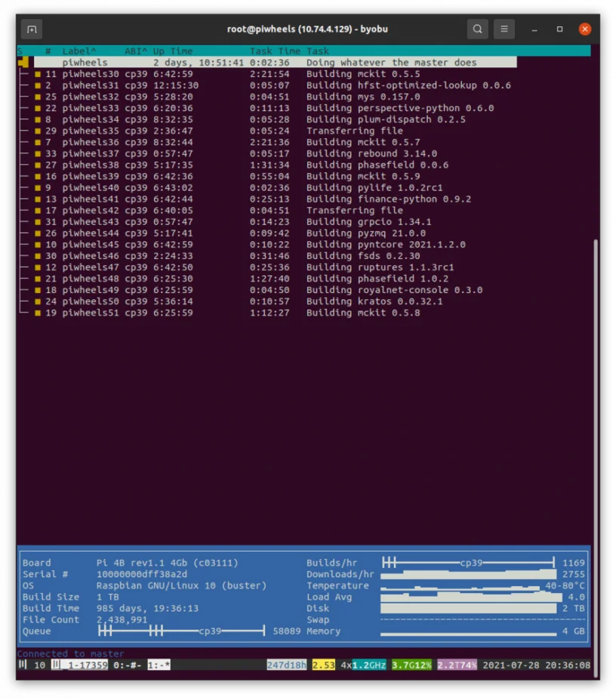The image size is (616, 698).
Task: Click yellow status square for piwheels30
Action: coord(38,74)
